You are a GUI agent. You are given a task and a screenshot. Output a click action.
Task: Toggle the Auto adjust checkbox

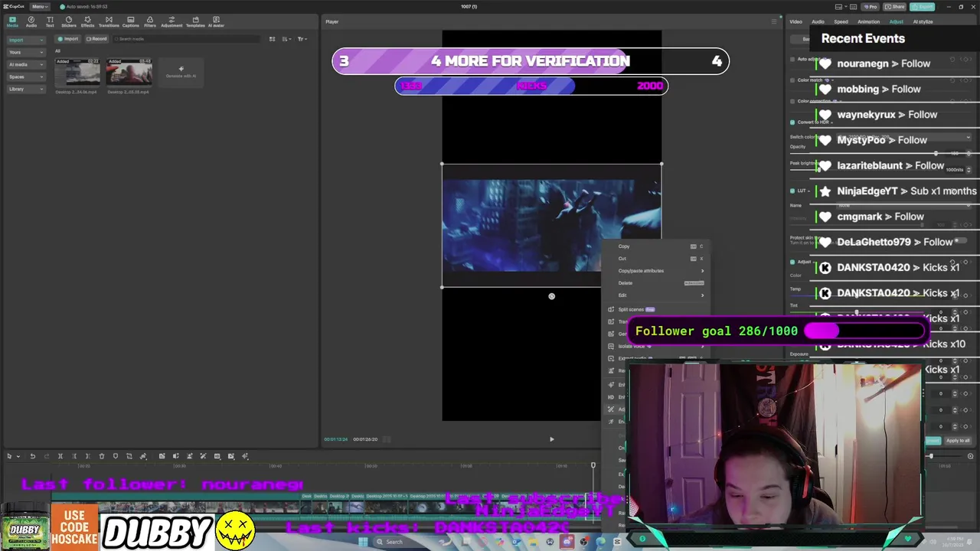(x=792, y=59)
